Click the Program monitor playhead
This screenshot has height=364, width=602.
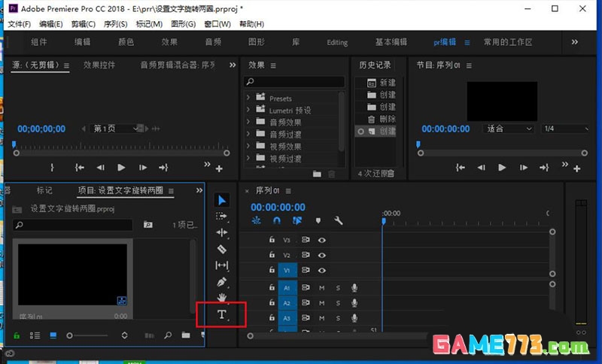tap(418, 144)
